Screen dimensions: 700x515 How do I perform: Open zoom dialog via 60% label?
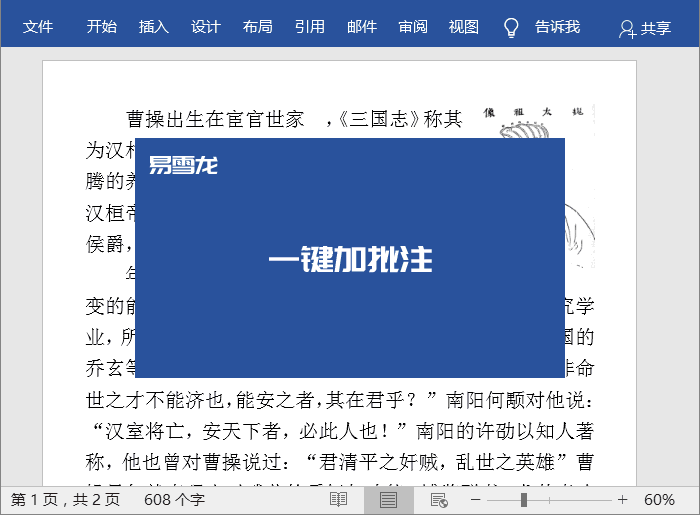pyautogui.click(x=659, y=499)
